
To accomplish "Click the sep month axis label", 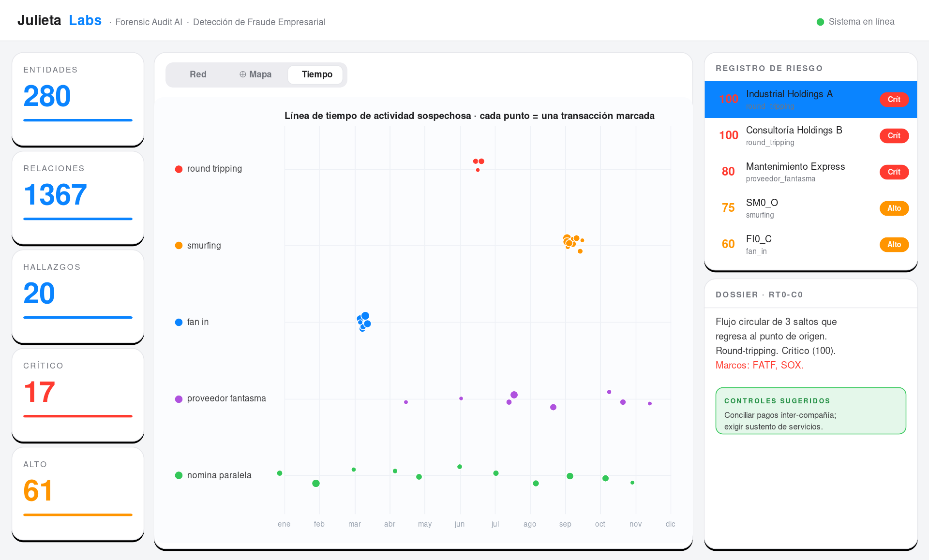I will (565, 524).
